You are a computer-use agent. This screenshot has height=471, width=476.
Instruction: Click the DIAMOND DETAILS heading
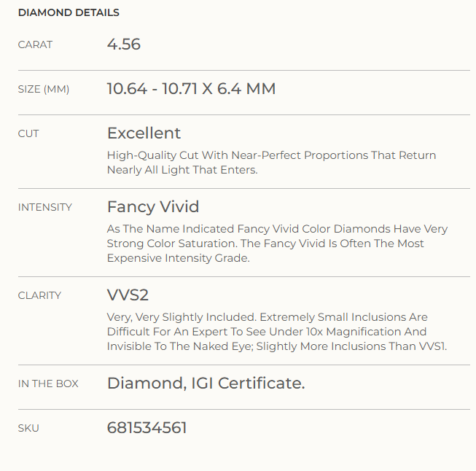coord(69,12)
